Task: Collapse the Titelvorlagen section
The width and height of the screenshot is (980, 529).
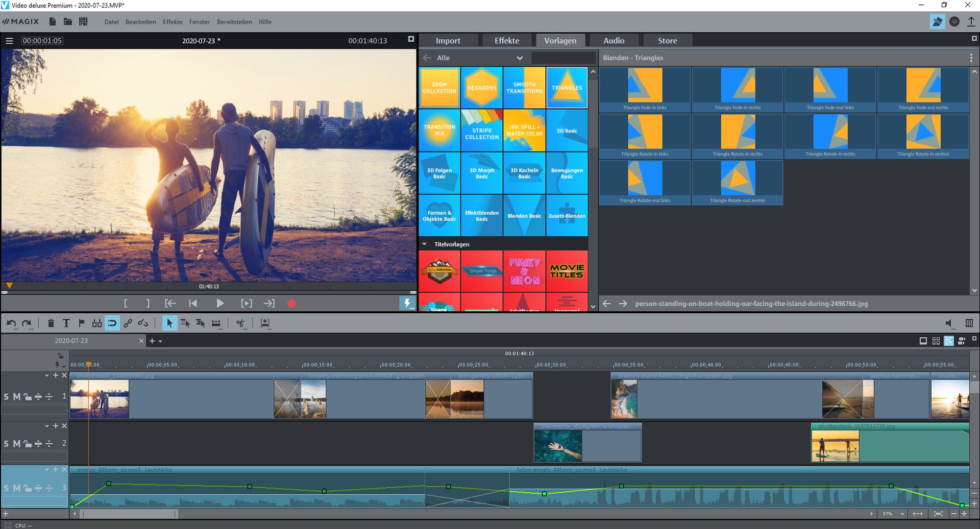Action: pyautogui.click(x=424, y=244)
